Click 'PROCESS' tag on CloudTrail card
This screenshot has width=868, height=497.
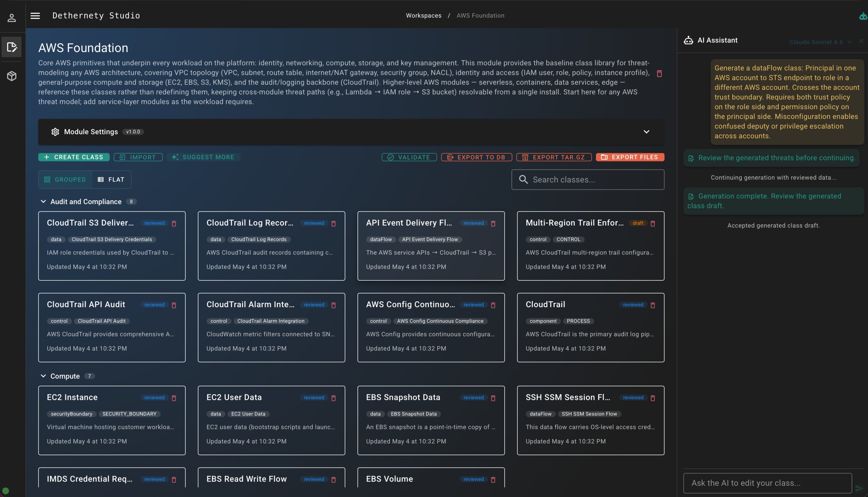coord(578,321)
